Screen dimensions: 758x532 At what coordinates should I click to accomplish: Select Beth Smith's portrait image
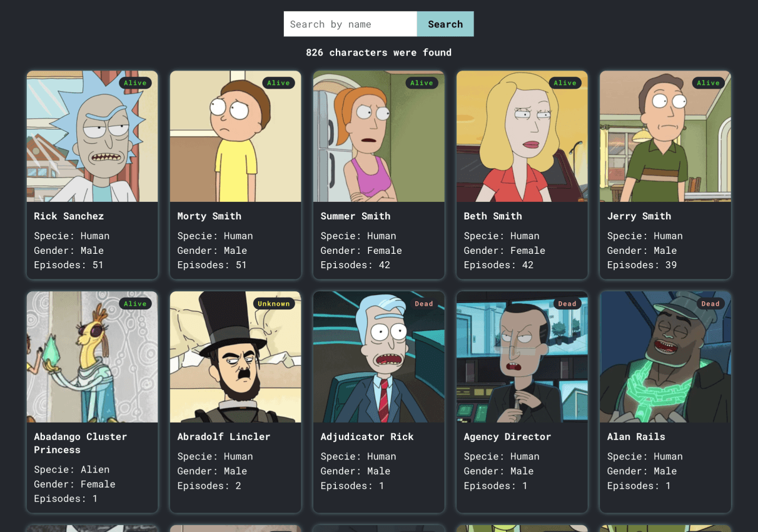[x=522, y=136]
